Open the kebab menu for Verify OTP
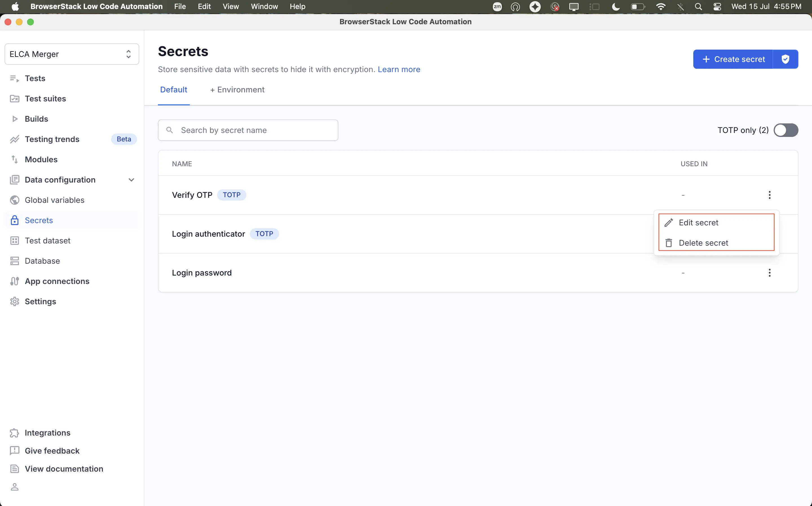 click(769, 195)
